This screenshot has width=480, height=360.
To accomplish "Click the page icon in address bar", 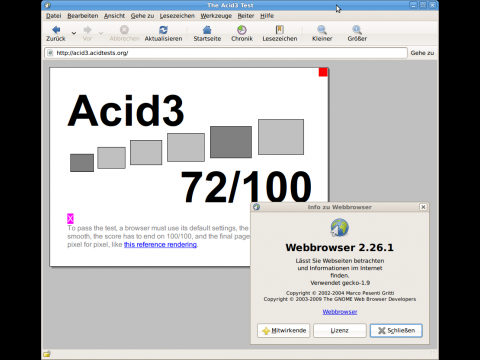I will pos(50,53).
